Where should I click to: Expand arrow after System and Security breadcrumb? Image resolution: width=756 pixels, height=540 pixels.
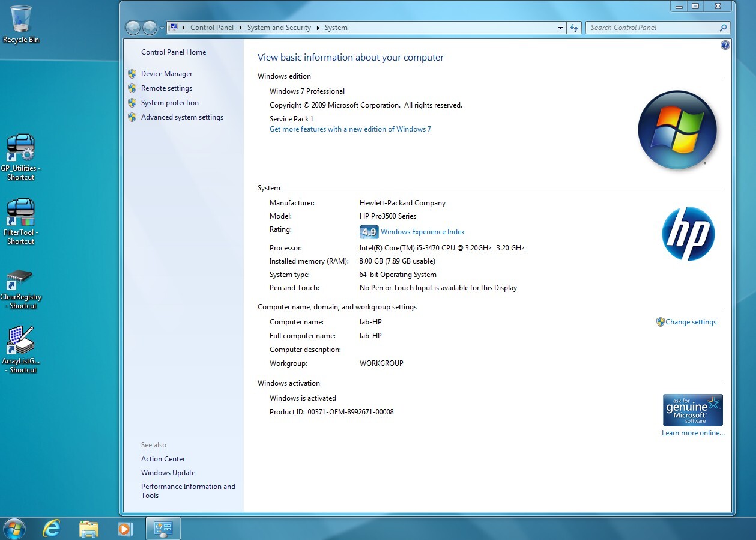point(318,28)
